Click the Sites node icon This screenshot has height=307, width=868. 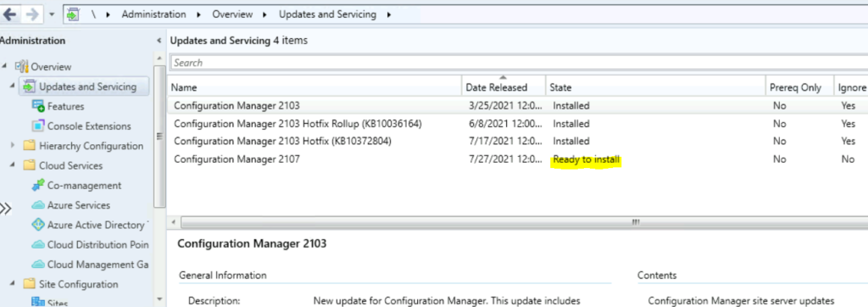(38, 302)
